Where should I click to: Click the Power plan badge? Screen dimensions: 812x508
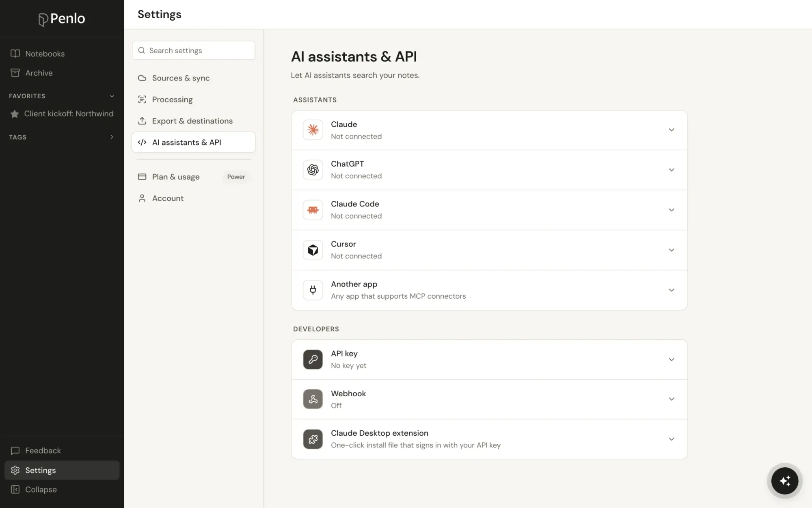236,177
